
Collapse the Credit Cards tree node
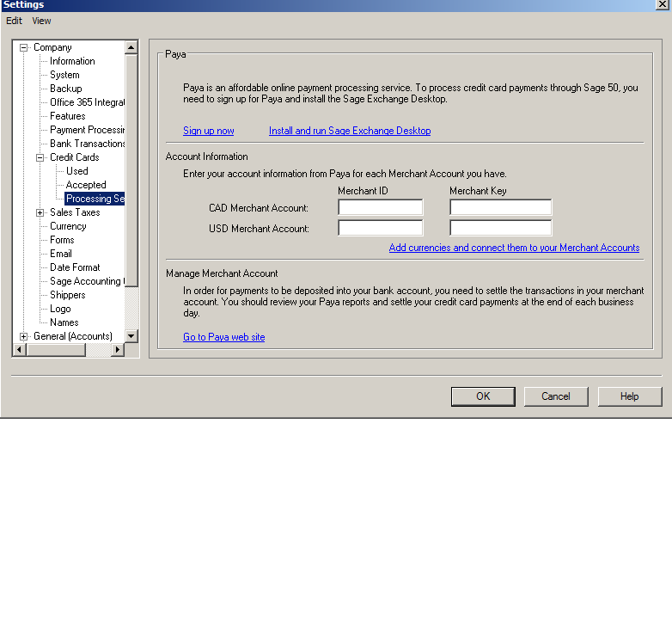point(40,157)
